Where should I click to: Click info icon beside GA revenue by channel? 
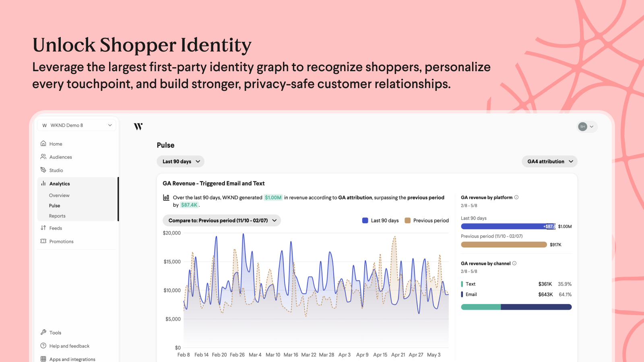click(x=514, y=263)
